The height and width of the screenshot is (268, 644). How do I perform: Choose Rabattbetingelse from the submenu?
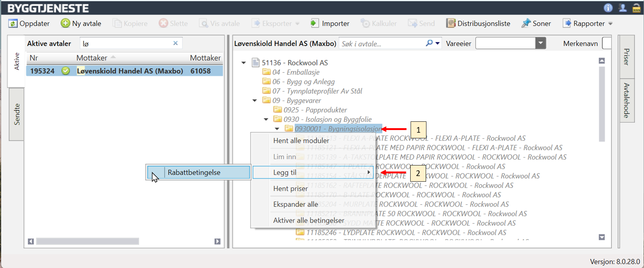coord(194,172)
